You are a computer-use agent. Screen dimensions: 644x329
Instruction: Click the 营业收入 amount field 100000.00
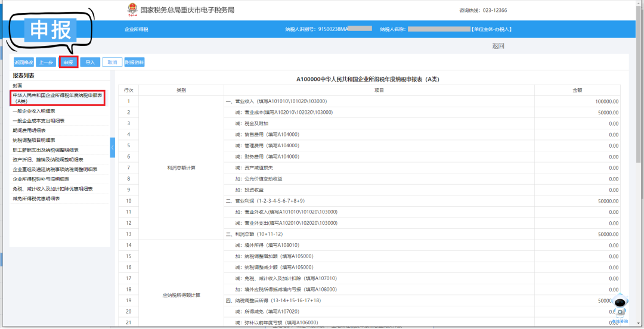pos(577,101)
